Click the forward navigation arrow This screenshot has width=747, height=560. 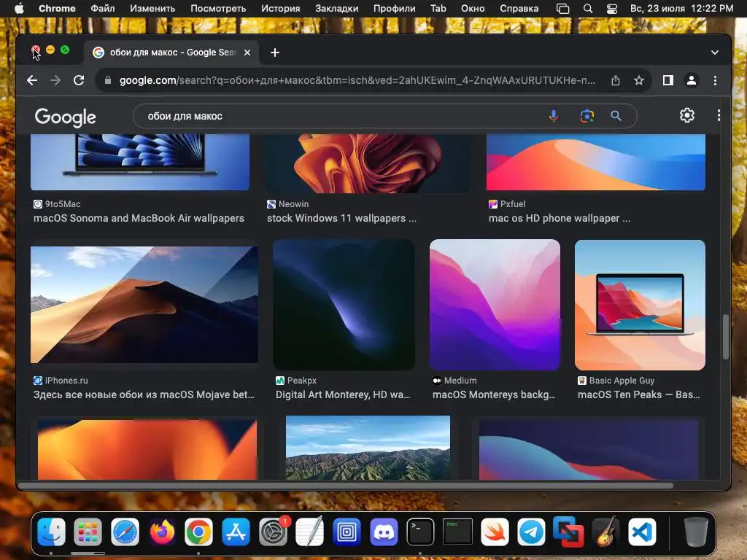[55, 80]
